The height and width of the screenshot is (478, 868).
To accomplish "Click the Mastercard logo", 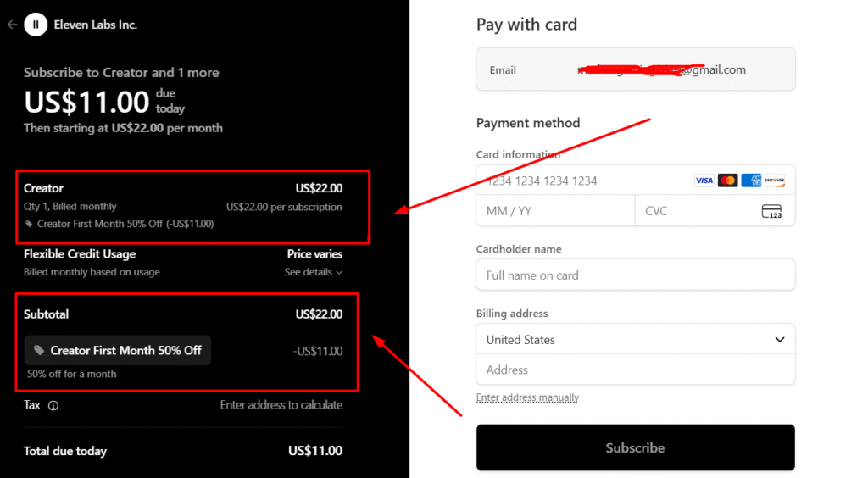I will (x=727, y=181).
